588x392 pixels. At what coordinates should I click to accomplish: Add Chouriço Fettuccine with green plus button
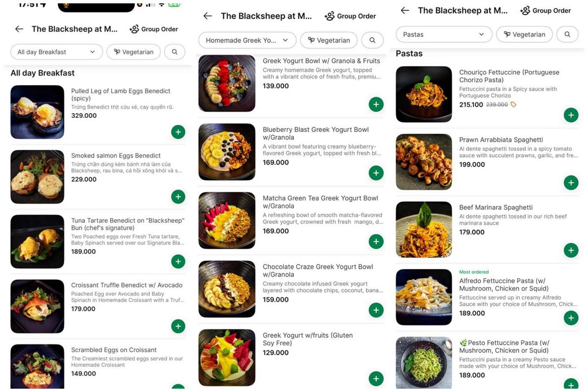(571, 115)
